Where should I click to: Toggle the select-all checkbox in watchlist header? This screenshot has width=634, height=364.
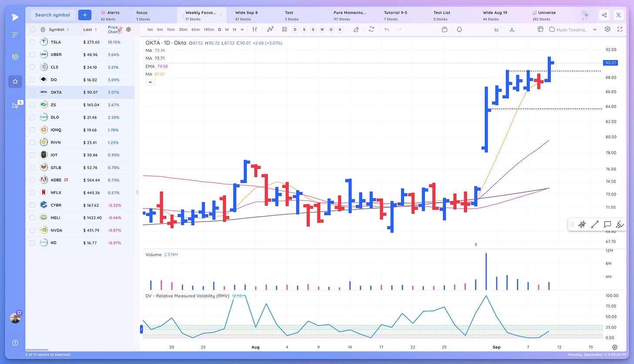[32, 30]
